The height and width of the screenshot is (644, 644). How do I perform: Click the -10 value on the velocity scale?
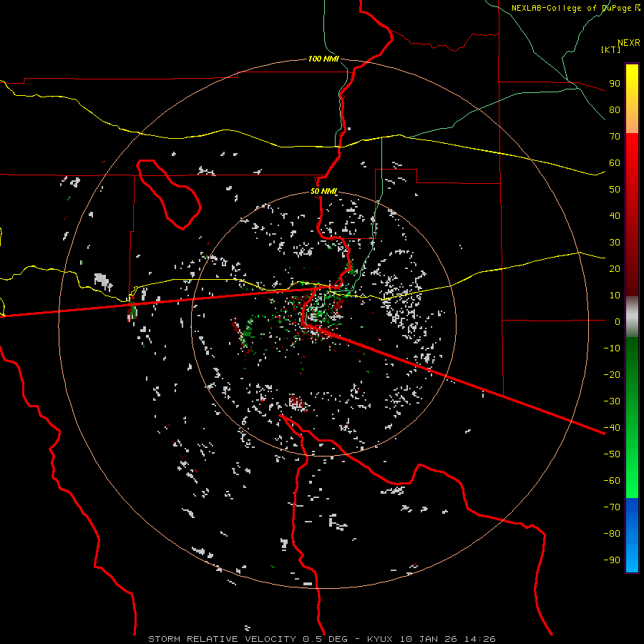612,348
